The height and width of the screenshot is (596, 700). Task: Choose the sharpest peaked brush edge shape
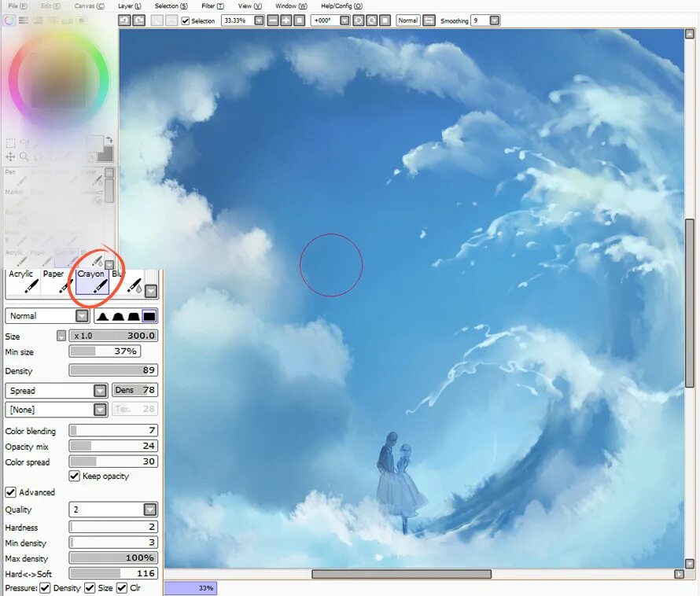point(103,316)
